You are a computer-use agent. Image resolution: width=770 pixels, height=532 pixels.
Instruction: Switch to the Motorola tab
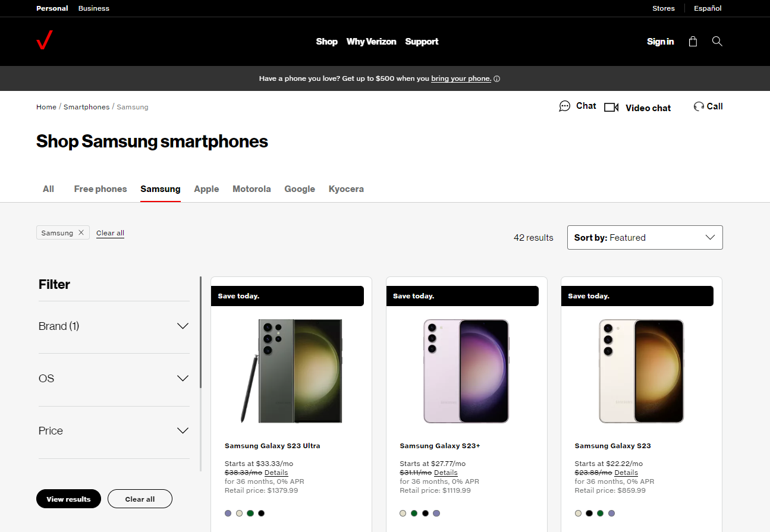(252, 189)
